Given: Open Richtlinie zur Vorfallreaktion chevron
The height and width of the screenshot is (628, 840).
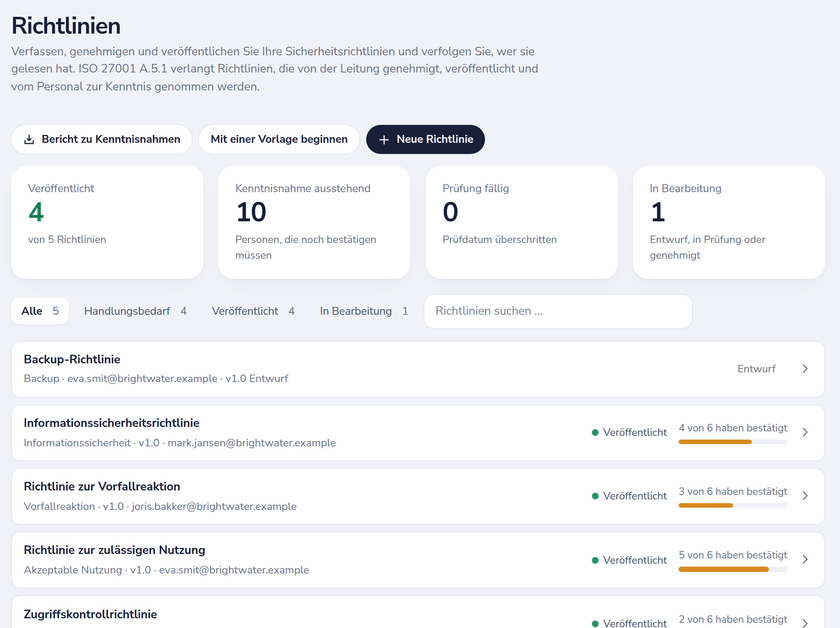Looking at the screenshot, I should (x=805, y=496).
